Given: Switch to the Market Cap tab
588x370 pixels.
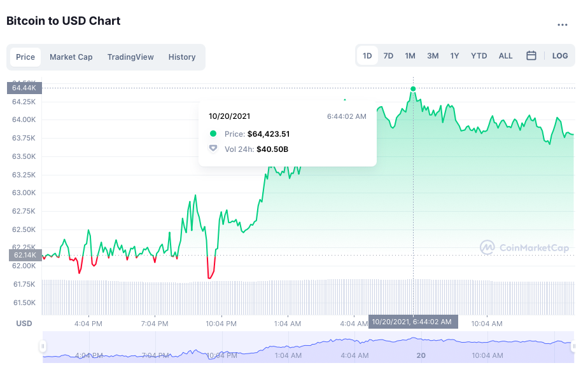Looking at the screenshot, I should tap(71, 57).
